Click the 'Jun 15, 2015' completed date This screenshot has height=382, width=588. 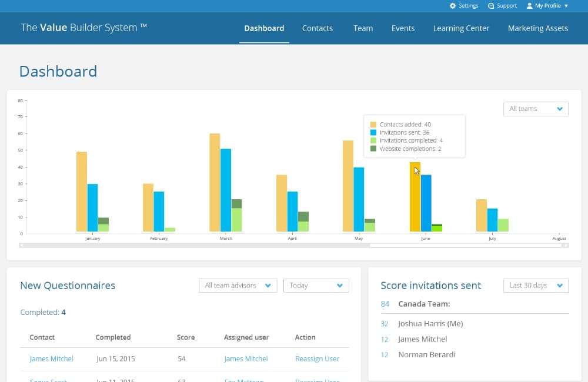tap(115, 358)
